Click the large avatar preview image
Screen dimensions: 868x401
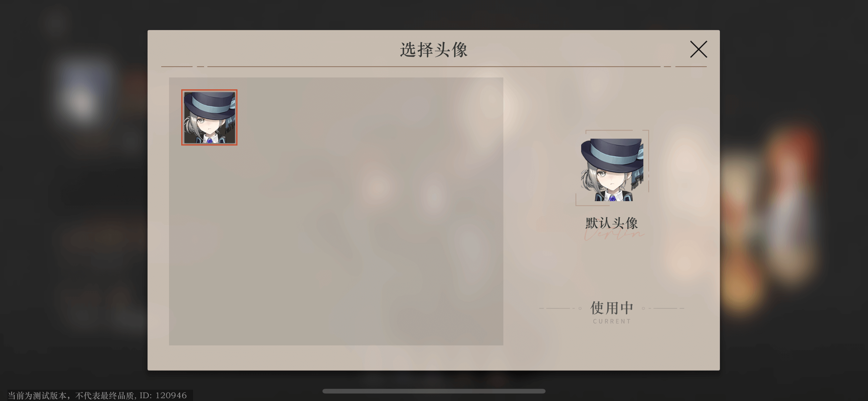[x=612, y=170]
